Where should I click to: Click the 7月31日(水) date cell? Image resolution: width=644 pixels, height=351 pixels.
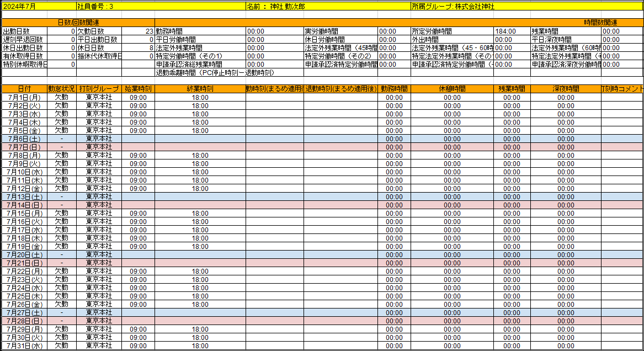coord(24,345)
